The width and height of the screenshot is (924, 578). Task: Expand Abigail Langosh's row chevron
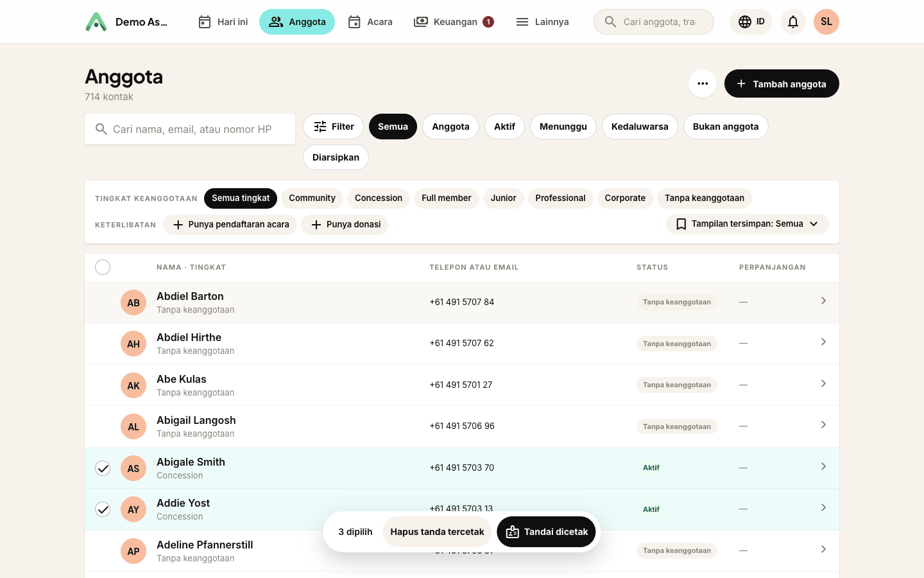823,425
